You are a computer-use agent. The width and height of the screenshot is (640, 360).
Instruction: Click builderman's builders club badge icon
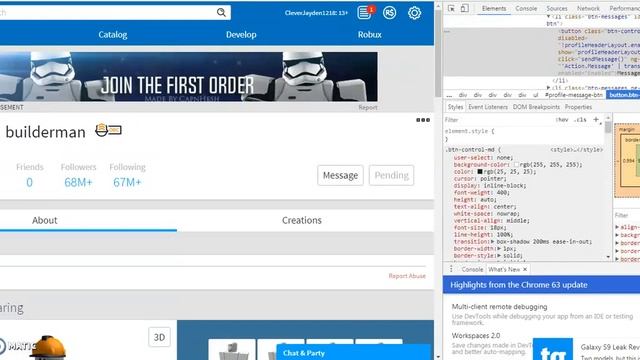(108, 130)
